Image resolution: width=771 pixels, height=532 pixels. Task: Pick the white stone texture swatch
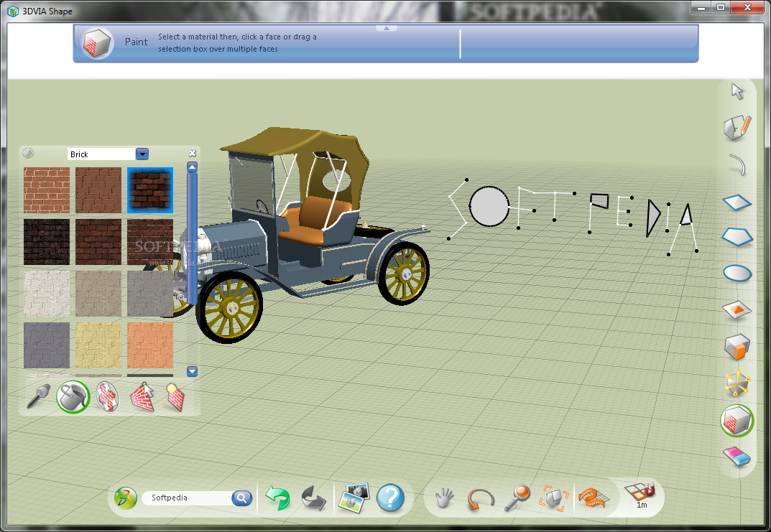[x=47, y=293]
